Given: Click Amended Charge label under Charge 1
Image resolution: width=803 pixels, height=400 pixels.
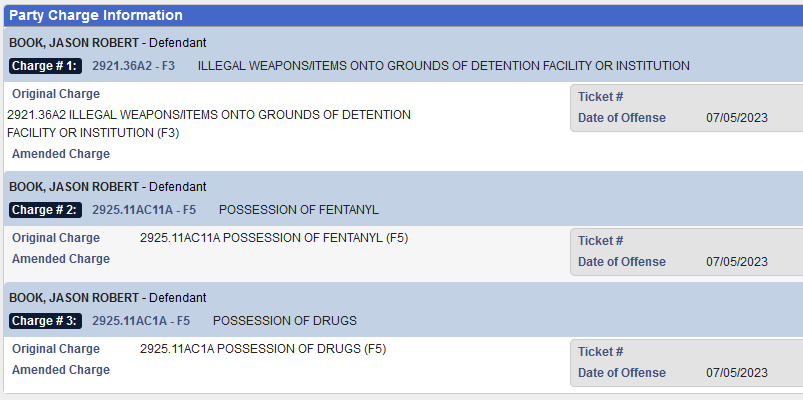Looking at the screenshot, I should (61, 154).
